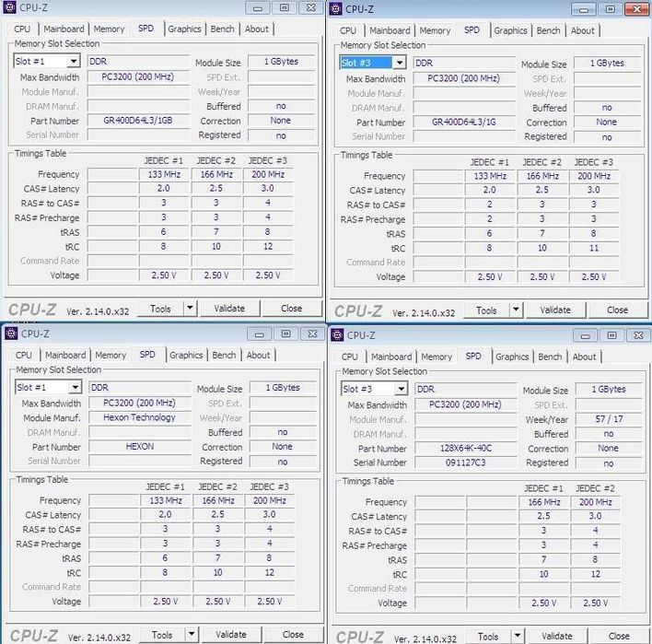Click tRC value 11 under JEDEC #3

[x=594, y=248]
